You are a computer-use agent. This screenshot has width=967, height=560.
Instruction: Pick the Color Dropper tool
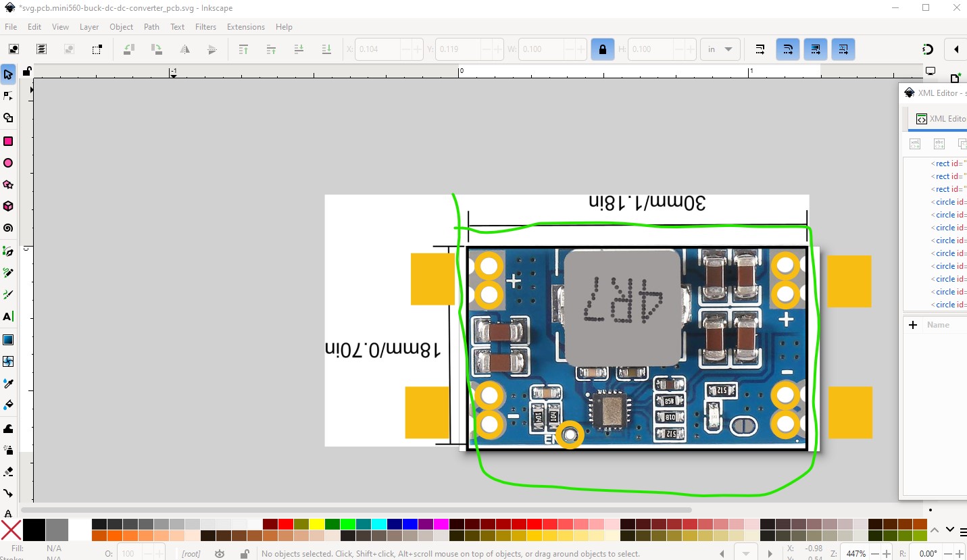[8, 384]
